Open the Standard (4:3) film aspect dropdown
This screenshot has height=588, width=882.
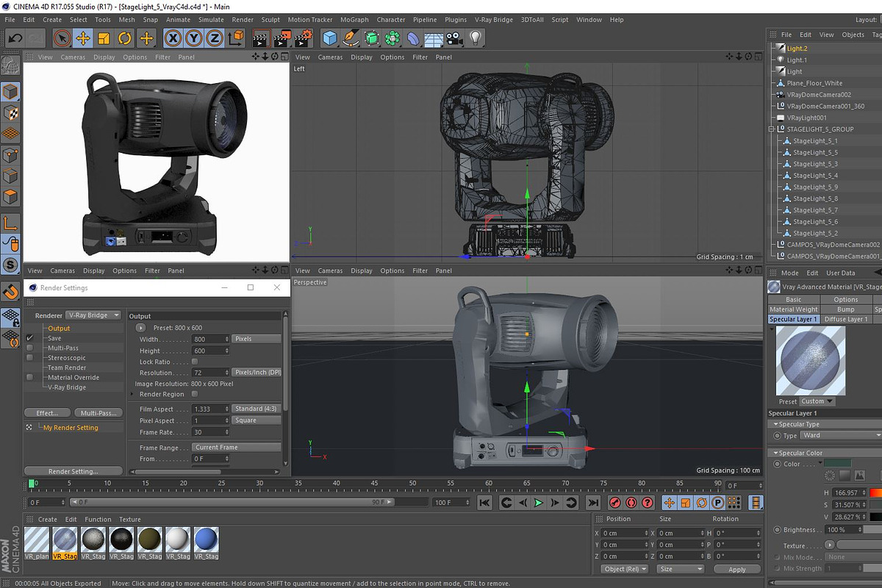(x=257, y=409)
